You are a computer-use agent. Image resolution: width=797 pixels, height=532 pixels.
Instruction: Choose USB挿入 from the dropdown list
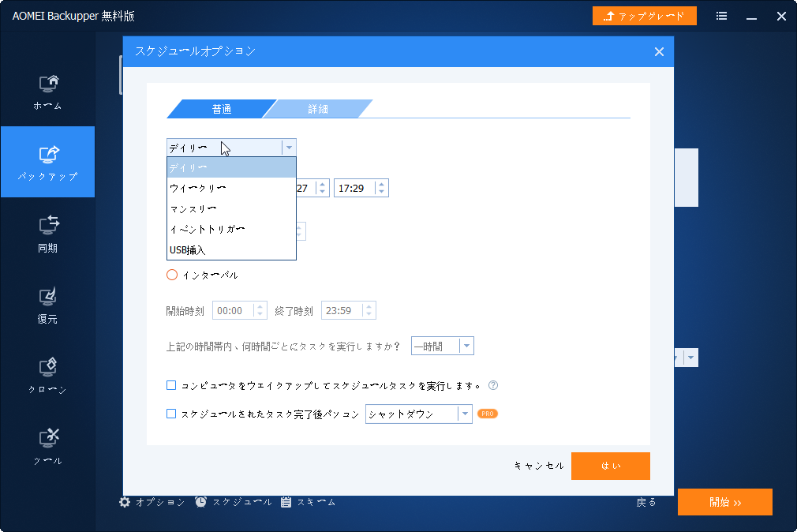click(231, 249)
